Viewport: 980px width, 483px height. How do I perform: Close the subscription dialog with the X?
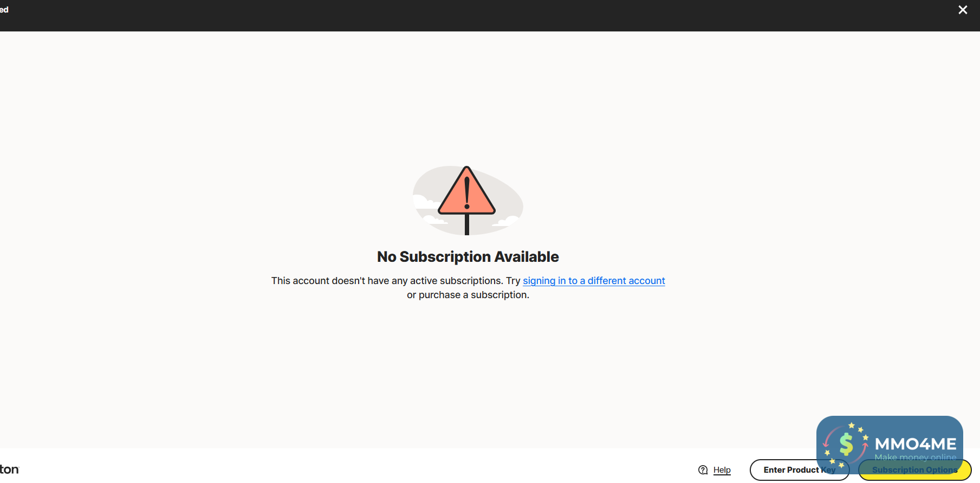click(x=963, y=10)
